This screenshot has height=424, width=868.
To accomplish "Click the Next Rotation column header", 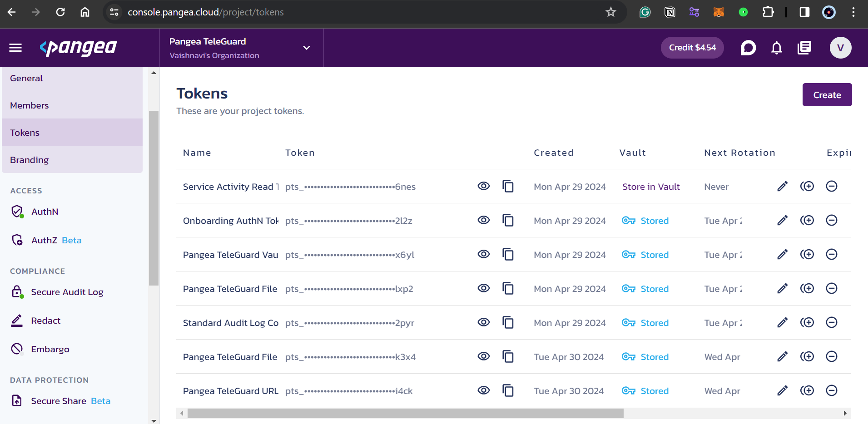I will coord(739,153).
